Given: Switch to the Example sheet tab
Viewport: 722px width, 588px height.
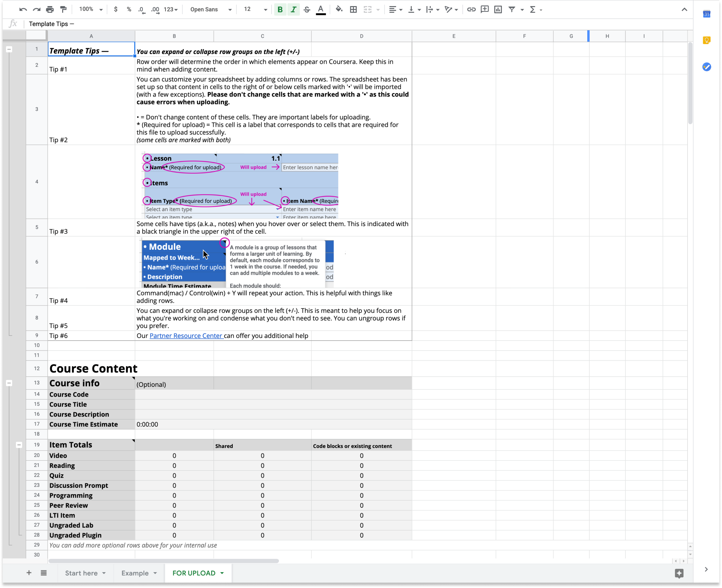Looking at the screenshot, I should tap(135, 573).
